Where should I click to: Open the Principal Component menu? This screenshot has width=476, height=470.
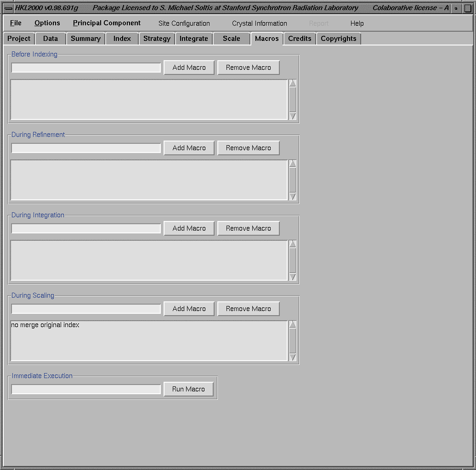[107, 23]
